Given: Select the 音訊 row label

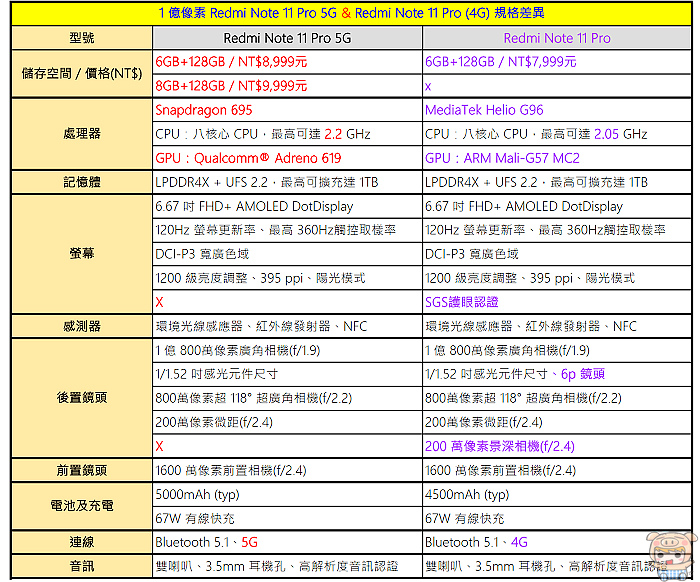Looking at the screenshot, I should point(82,566).
